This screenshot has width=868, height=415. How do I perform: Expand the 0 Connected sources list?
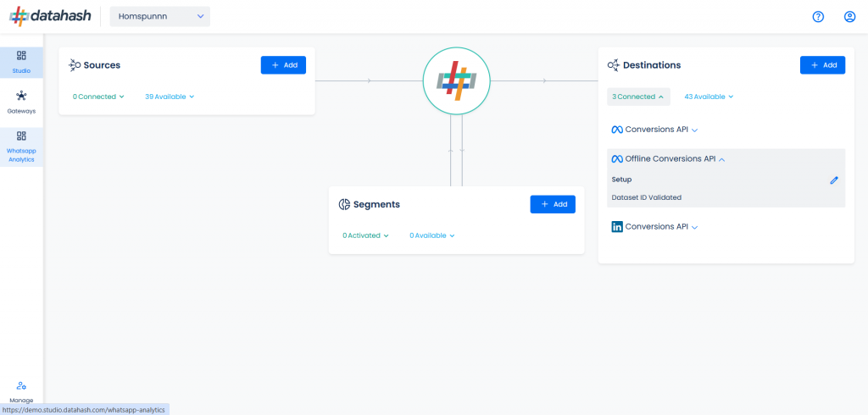click(98, 97)
